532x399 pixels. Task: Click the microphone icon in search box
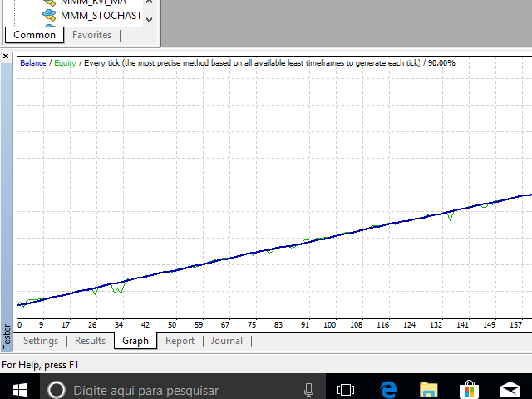(309, 389)
